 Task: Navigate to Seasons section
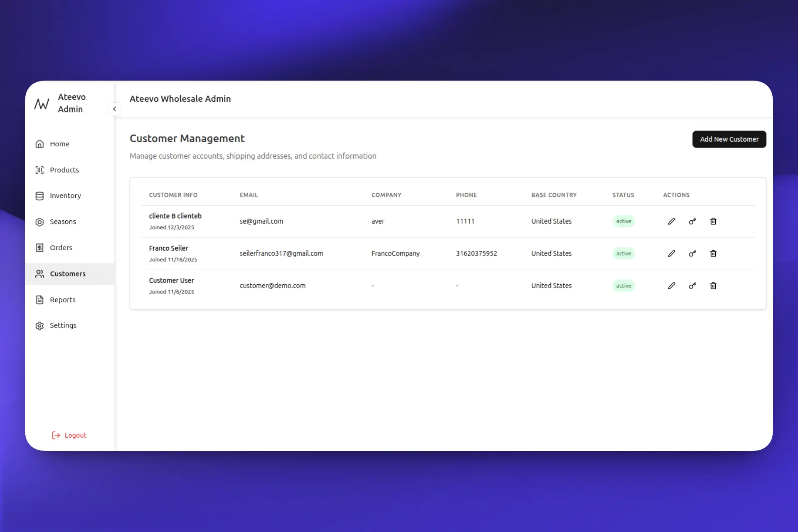(70, 222)
